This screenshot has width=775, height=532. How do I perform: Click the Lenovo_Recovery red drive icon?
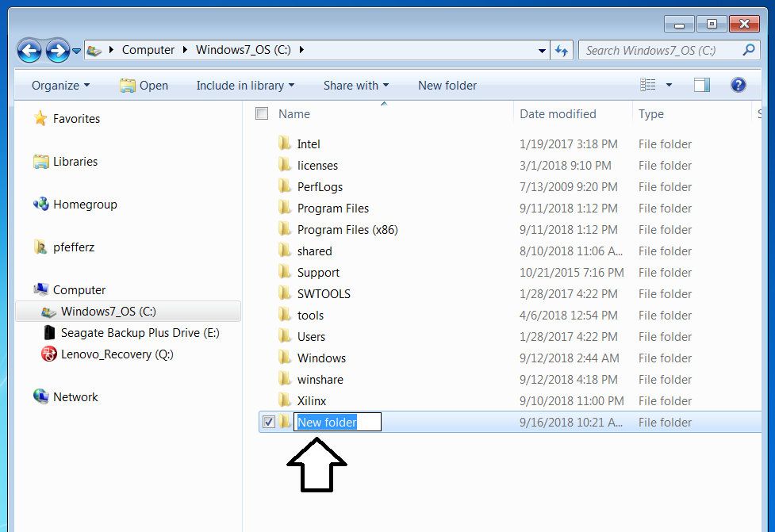49,354
